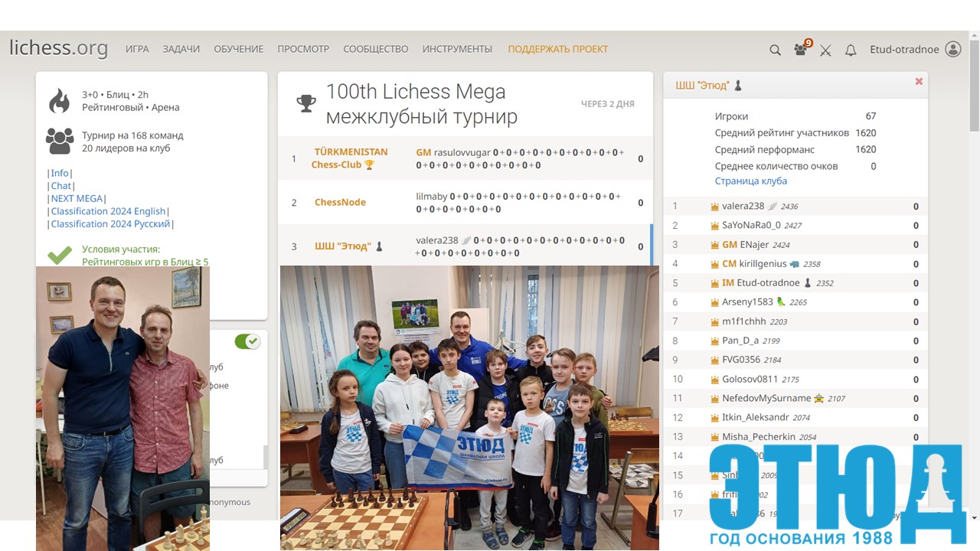This screenshot has width=980, height=551.
Task: Toggle the green chat switch
Action: pos(247,341)
